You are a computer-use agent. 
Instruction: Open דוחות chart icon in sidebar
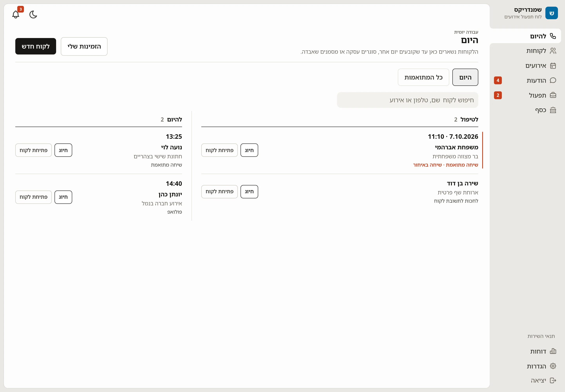pos(553,351)
